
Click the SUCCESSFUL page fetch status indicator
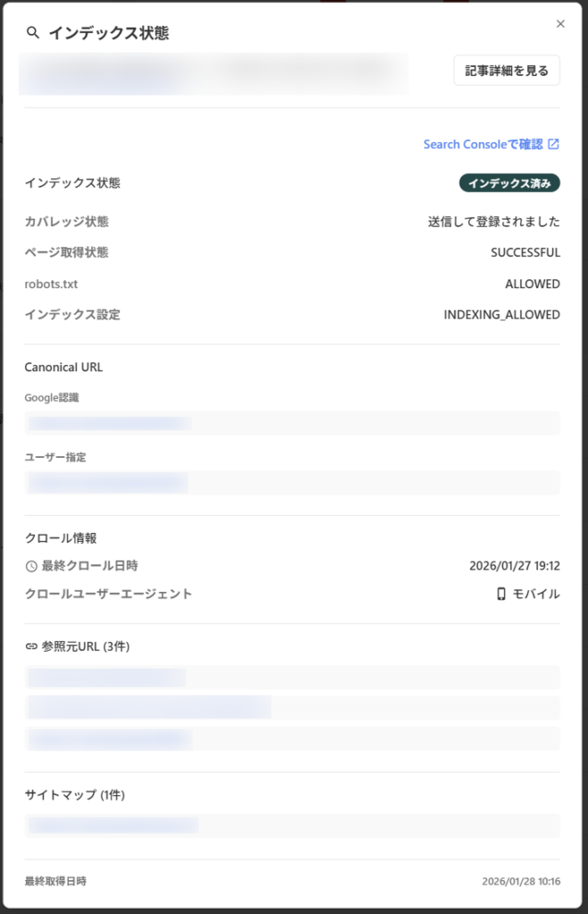[x=525, y=252]
